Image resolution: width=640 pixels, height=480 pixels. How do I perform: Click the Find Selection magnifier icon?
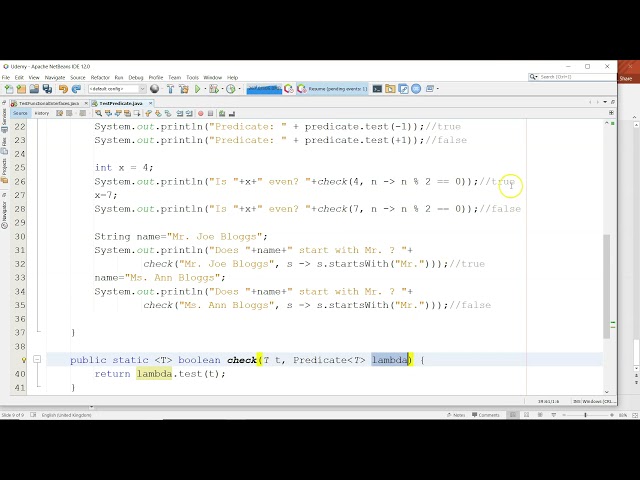pyautogui.click(x=98, y=113)
